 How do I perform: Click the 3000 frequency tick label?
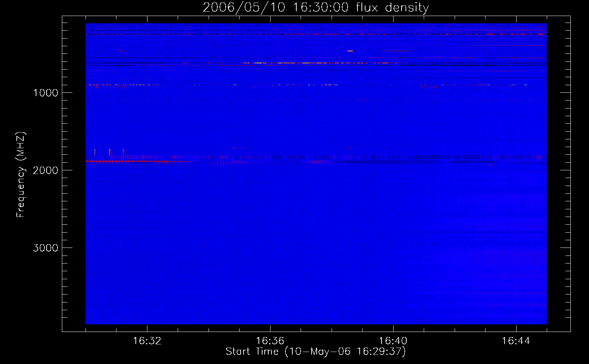coord(46,248)
